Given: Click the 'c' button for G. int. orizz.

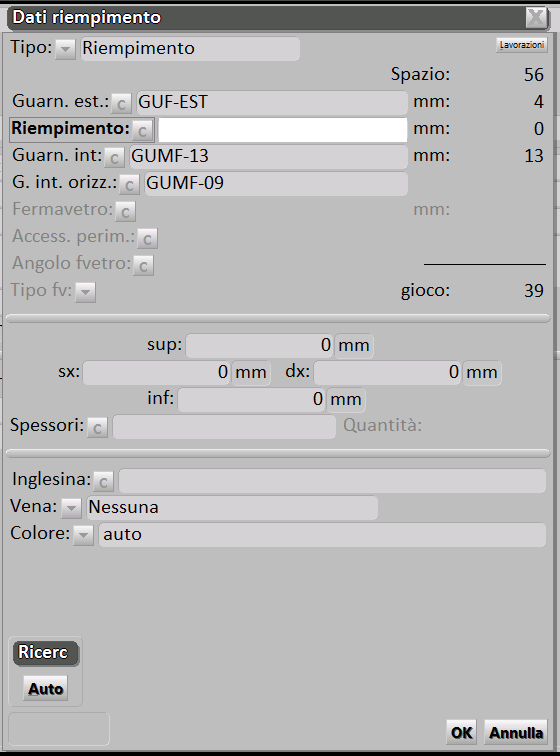Looking at the screenshot, I should point(129,185).
